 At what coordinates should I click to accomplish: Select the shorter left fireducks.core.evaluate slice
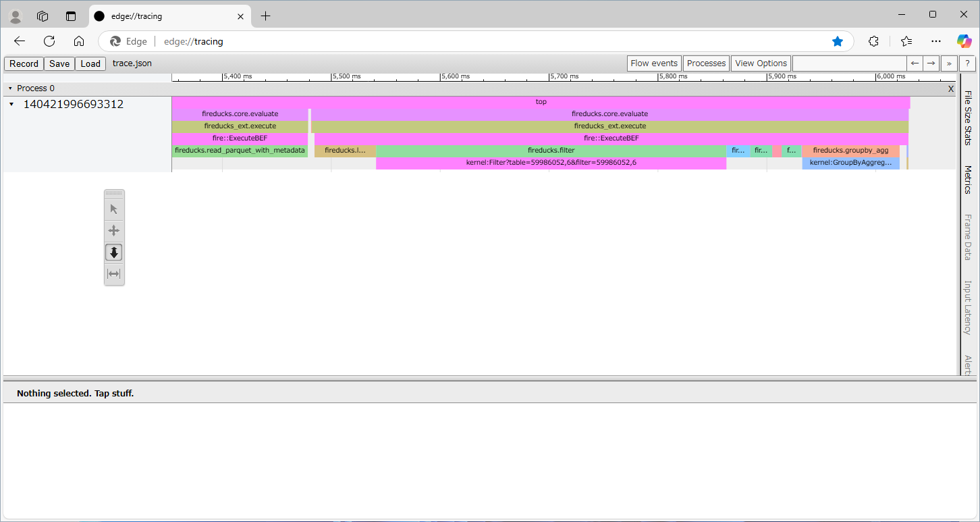tap(240, 114)
